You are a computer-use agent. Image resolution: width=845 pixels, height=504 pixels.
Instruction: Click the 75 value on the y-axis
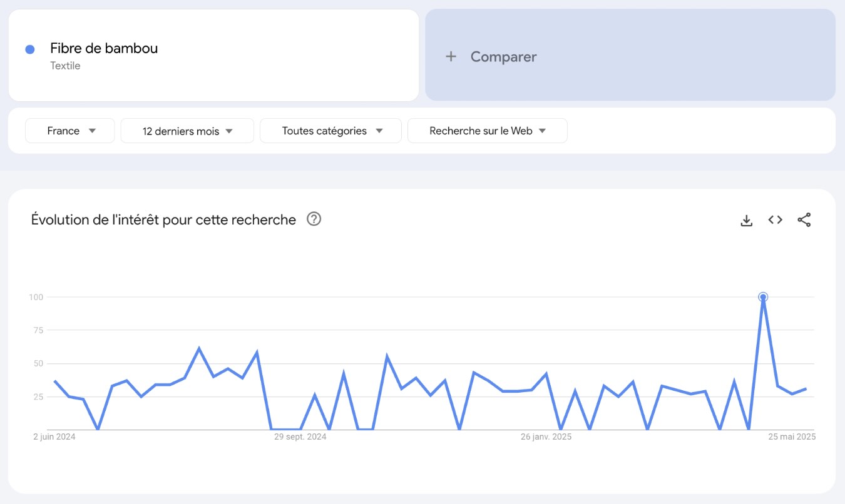tap(38, 330)
